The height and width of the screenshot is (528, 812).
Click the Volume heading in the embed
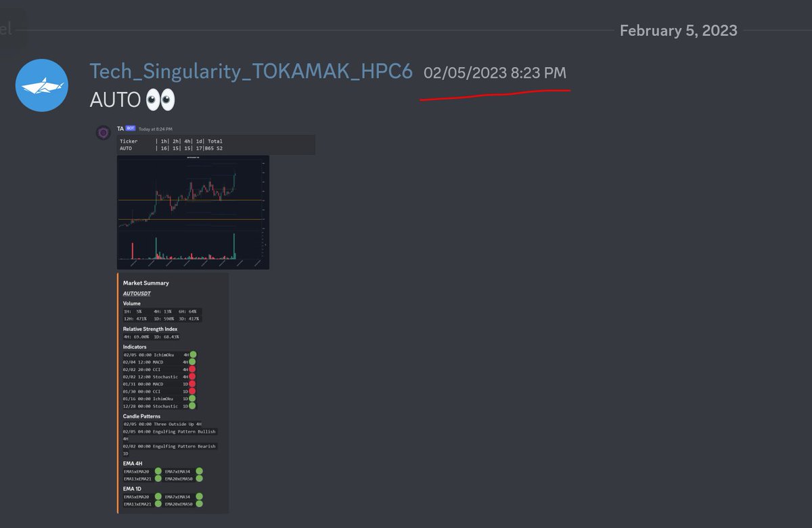pos(132,303)
